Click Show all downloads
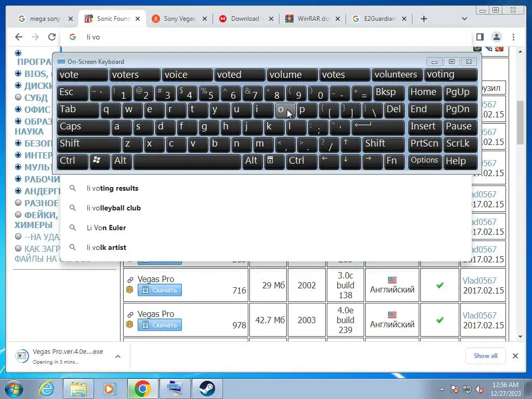 tap(486, 355)
